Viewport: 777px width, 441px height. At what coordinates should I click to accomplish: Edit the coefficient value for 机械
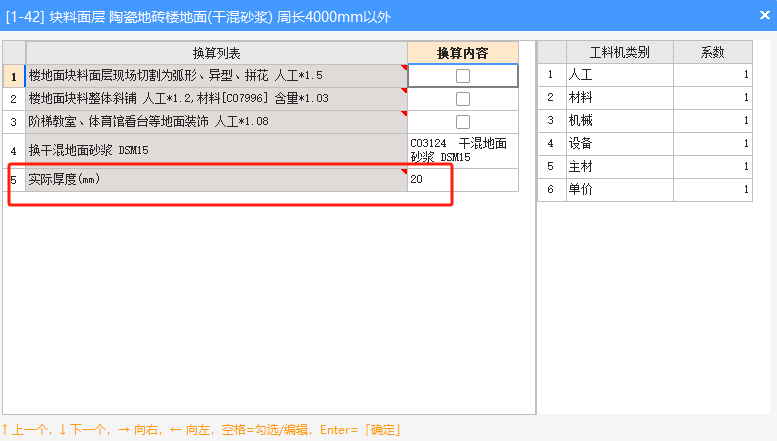(x=713, y=120)
